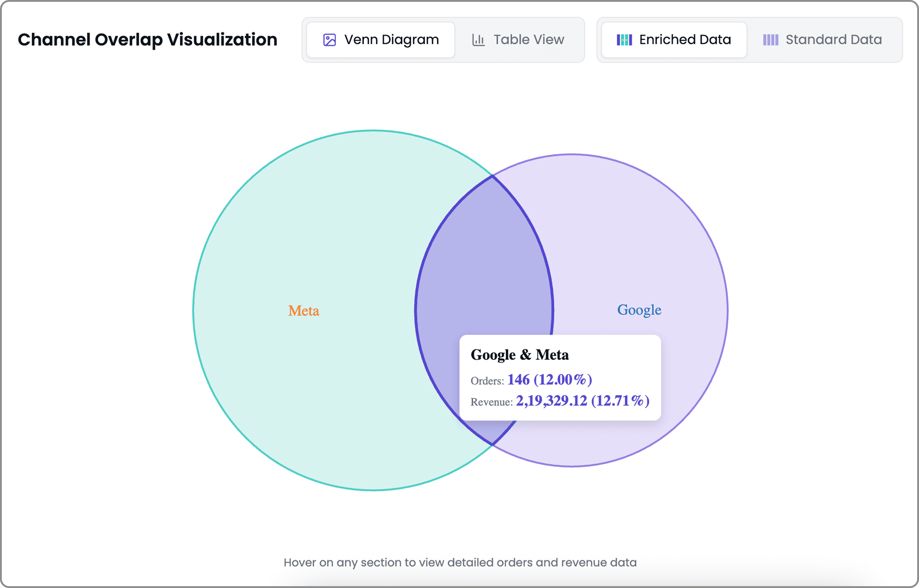Click the Orders value 146 (12.00%)
The height and width of the screenshot is (588, 919).
pos(549,379)
